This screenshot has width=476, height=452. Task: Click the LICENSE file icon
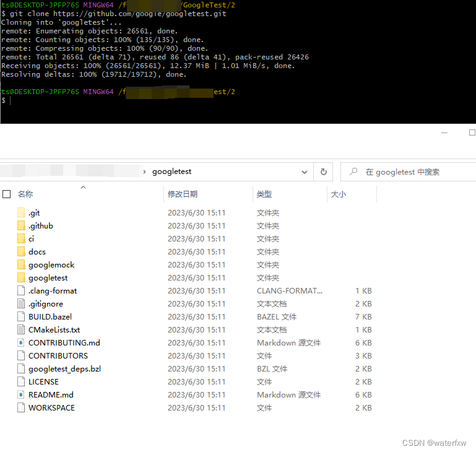point(21,382)
